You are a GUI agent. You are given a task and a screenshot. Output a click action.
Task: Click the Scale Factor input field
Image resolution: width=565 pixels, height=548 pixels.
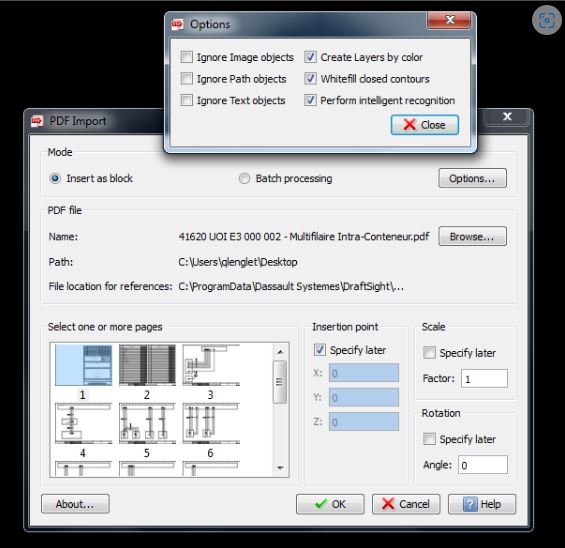pos(484,379)
